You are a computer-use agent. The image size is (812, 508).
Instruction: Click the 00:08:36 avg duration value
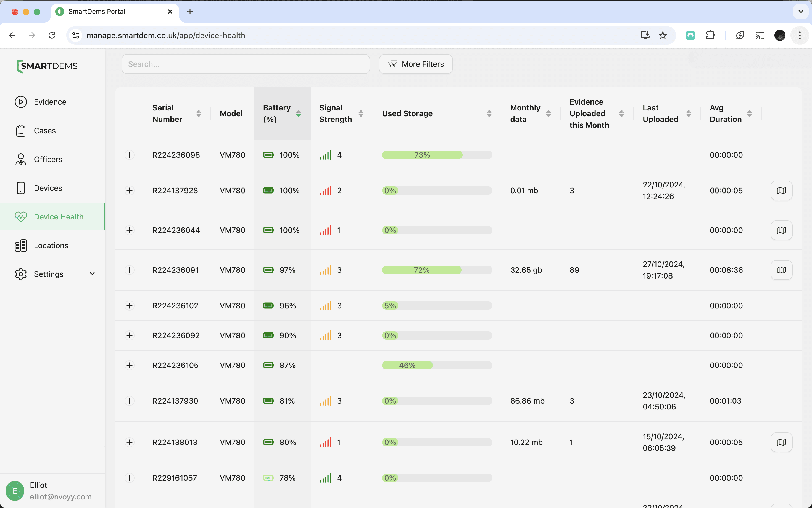726,270
